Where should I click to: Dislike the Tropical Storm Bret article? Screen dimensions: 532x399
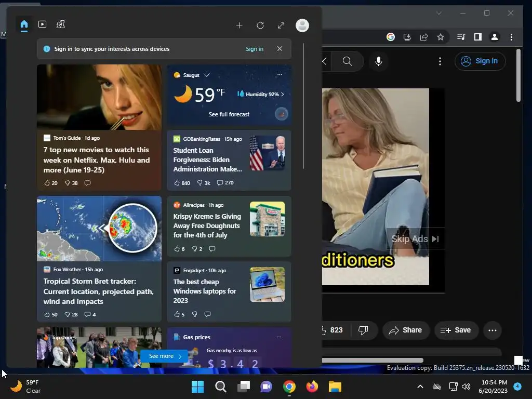71,314
